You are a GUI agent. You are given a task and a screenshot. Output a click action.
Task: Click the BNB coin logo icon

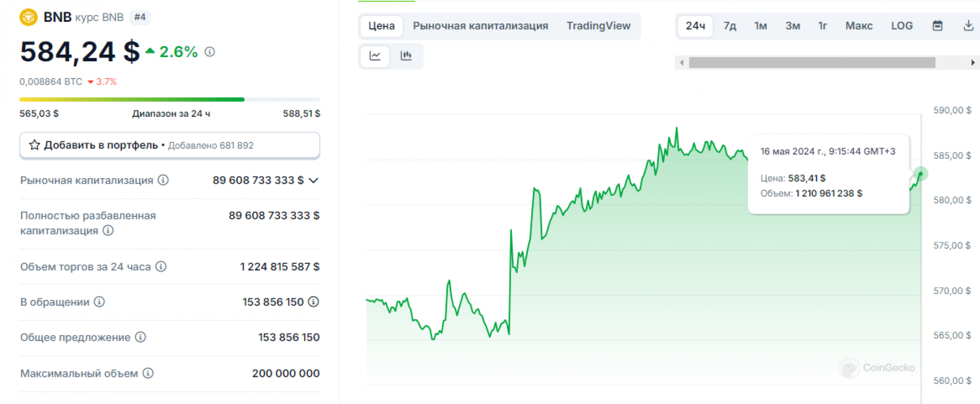click(29, 17)
